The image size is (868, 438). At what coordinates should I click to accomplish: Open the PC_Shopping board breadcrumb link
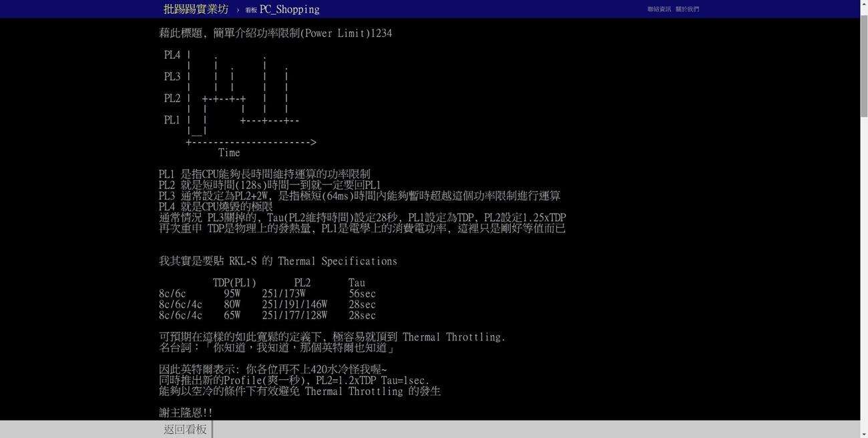pos(288,9)
